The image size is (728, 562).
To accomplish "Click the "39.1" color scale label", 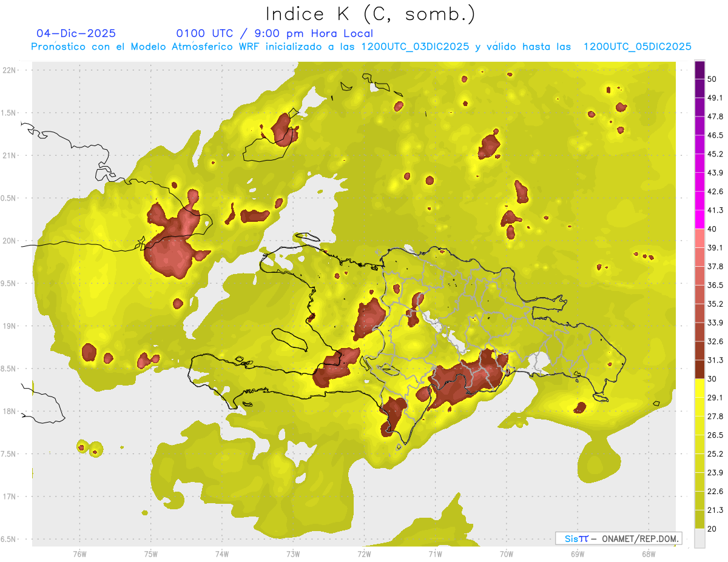I will [715, 248].
